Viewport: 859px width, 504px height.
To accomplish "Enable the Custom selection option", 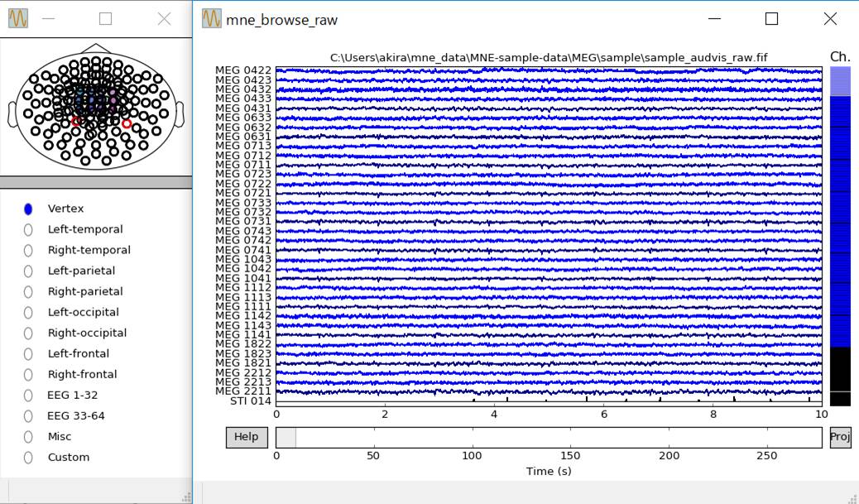I will 28,458.
